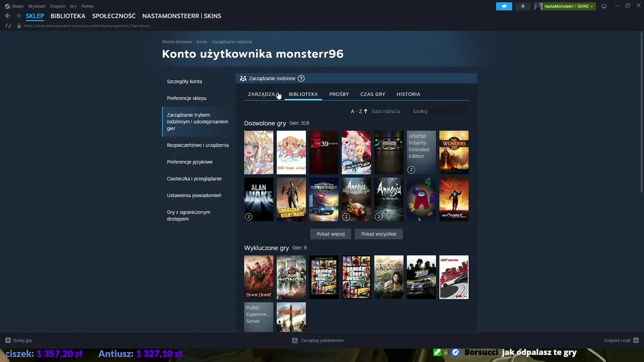
Task: Select Black Desert excluded game cover
Action: point(259,277)
